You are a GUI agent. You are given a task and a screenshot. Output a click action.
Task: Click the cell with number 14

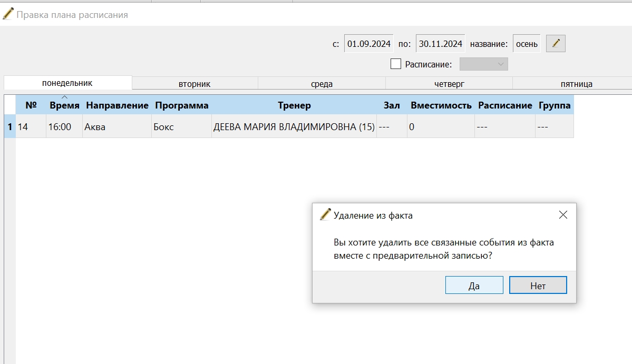tap(31, 126)
